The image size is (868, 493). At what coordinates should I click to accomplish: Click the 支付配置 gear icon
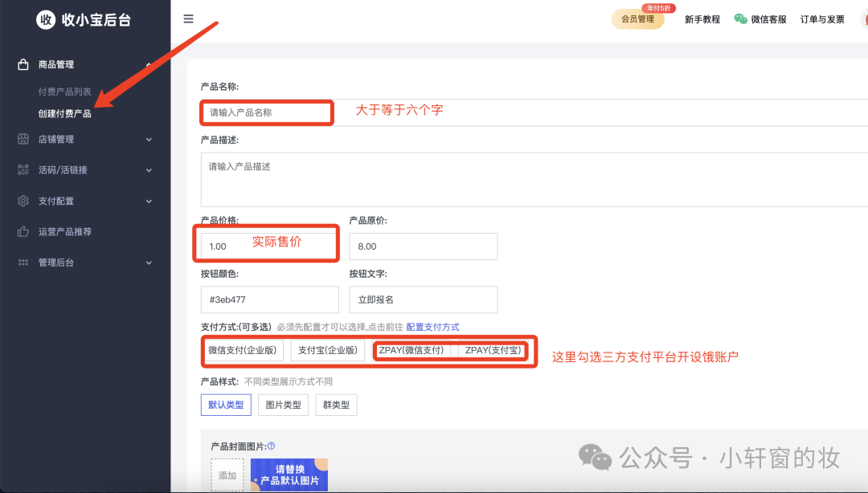point(23,201)
